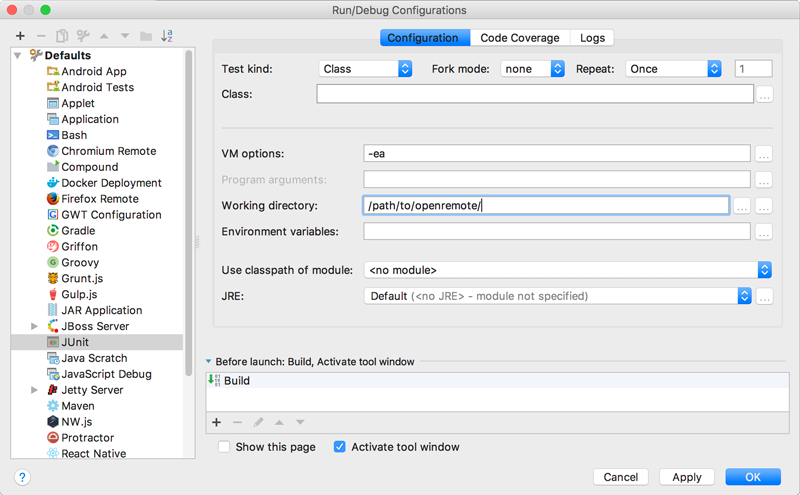Viewport: 800px width, 495px height.
Task: Switch to the Code Coverage tab
Action: click(x=519, y=38)
